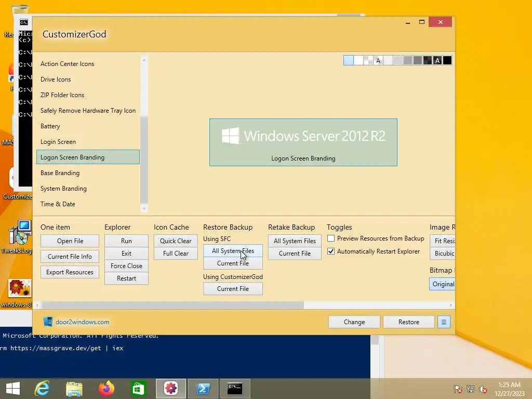
Task: Pick the solid black background swatch
Action: click(x=447, y=60)
